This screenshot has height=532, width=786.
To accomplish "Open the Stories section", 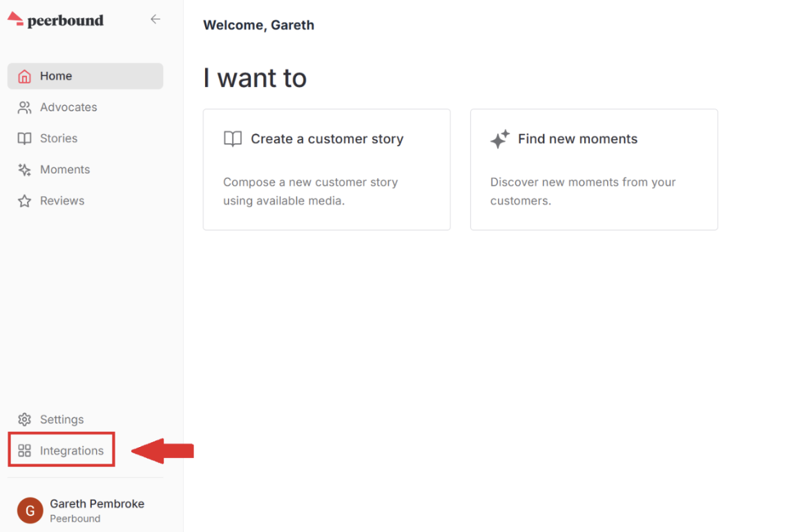I will (x=85, y=138).
